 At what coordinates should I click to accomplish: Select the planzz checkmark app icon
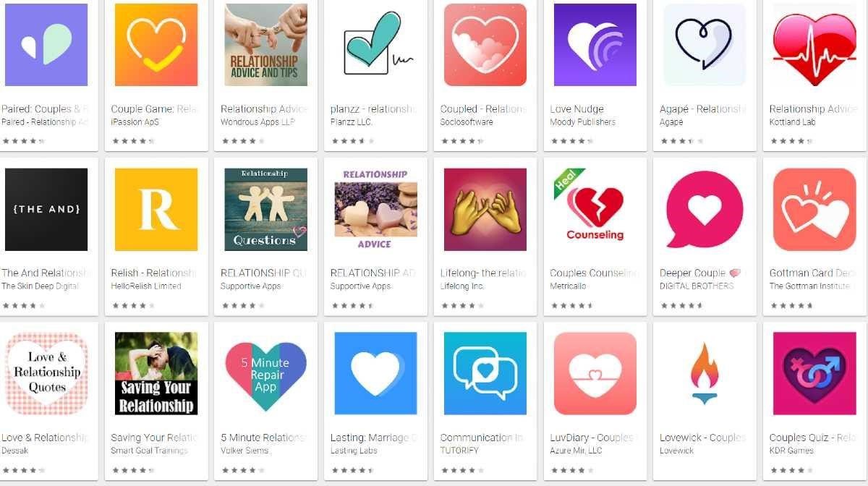coord(376,45)
